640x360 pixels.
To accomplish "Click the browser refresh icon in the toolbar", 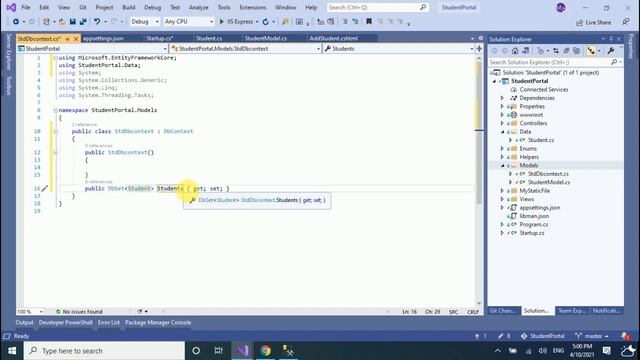I will [265, 22].
